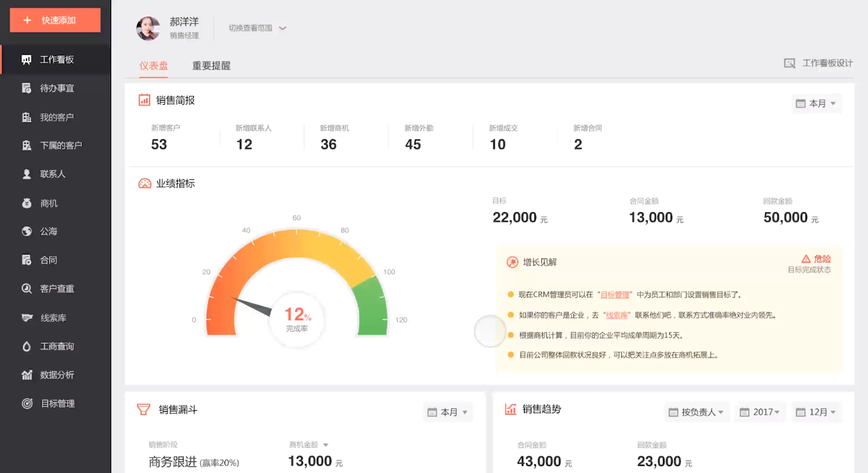The height and width of the screenshot is (473, 868).
Task: Click the 商务跟进 sales stage text
Action: 173,462
